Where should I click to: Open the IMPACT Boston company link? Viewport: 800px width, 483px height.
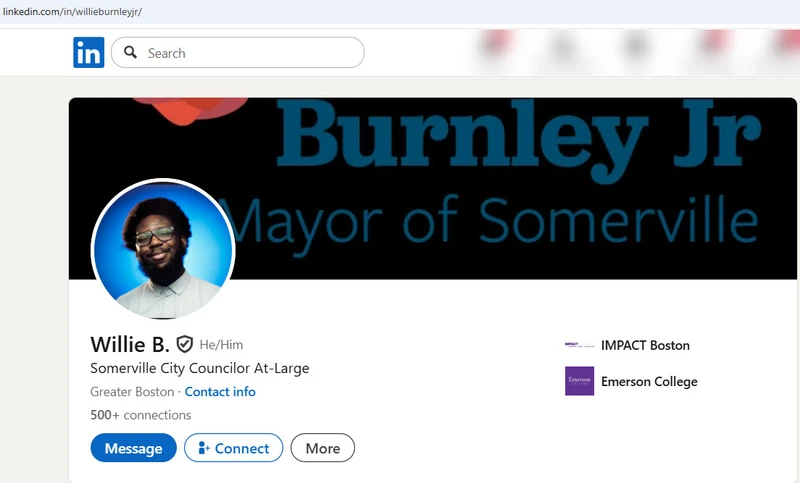click(x=645, y=345)
